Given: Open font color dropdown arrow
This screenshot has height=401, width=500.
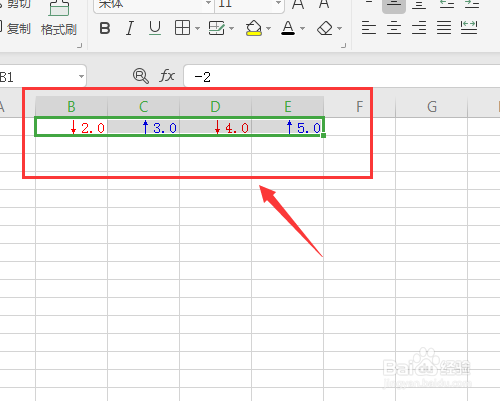Looking at the screenshot, I should point(303,29).
